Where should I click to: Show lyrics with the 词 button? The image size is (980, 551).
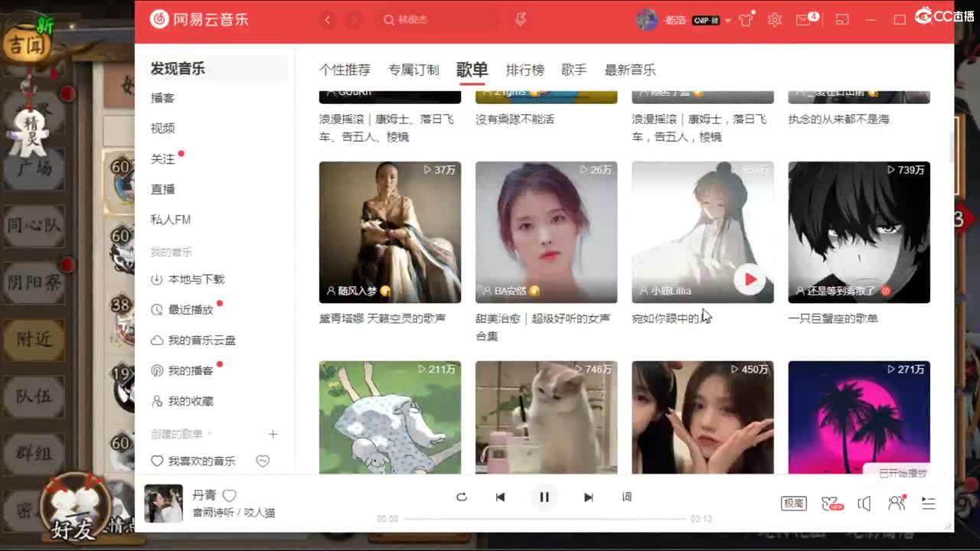tap(627, 497)
